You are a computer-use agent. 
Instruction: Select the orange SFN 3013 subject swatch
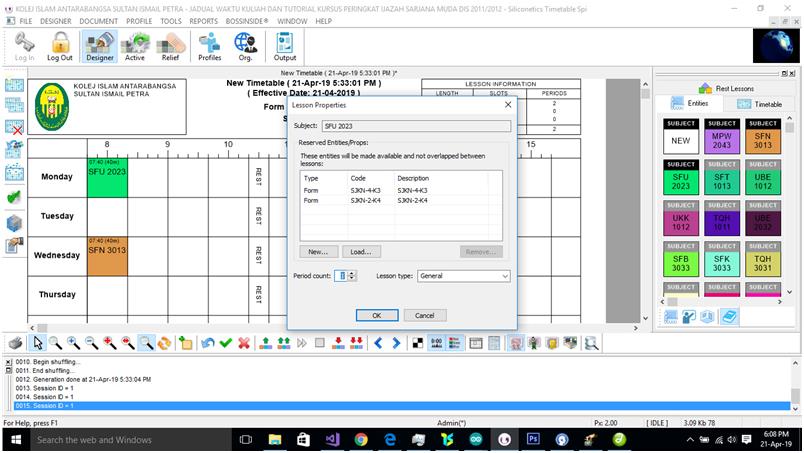tap(763, 141)
